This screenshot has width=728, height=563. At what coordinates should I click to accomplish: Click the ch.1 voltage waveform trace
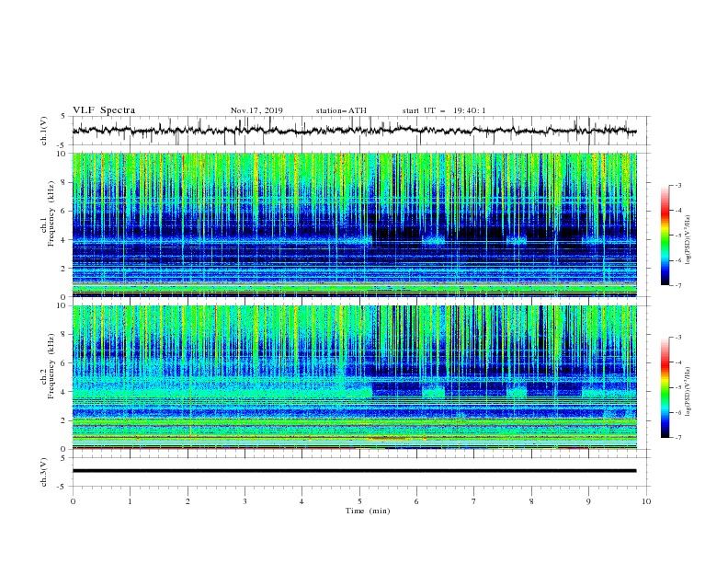click(354, 131)
